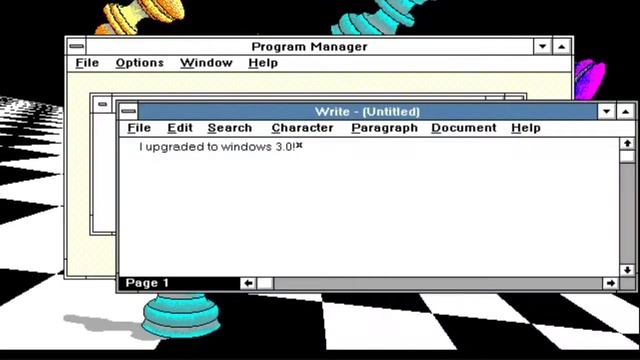Click the Write vertical scrollbar up arrow
This screenshot has height=360, width=640.
point(627,144)
